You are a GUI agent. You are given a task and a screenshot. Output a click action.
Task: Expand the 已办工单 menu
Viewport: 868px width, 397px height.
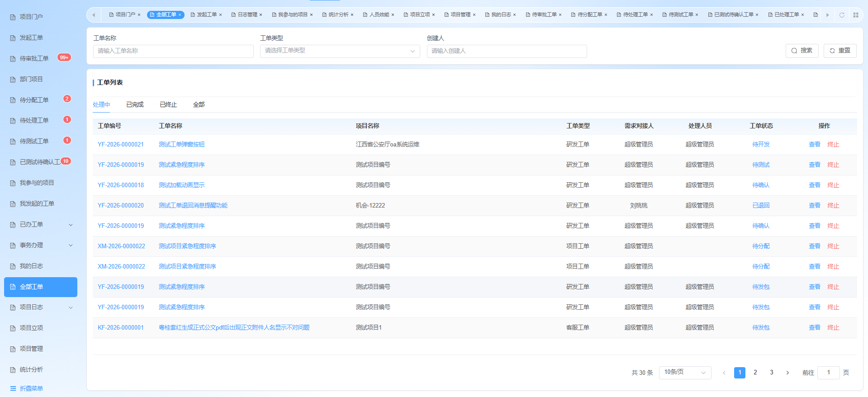coord(71,225)
